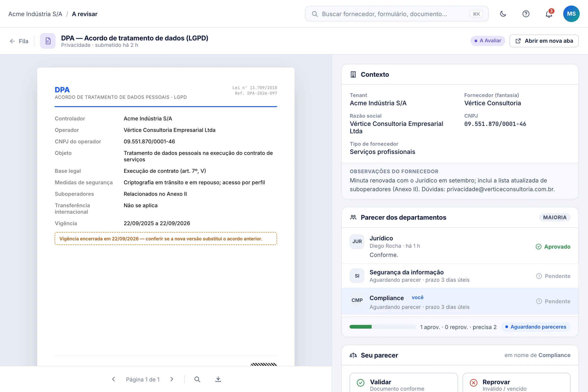Click the MAIORIA rule badge
588x392 pixels.
point(555,217)
